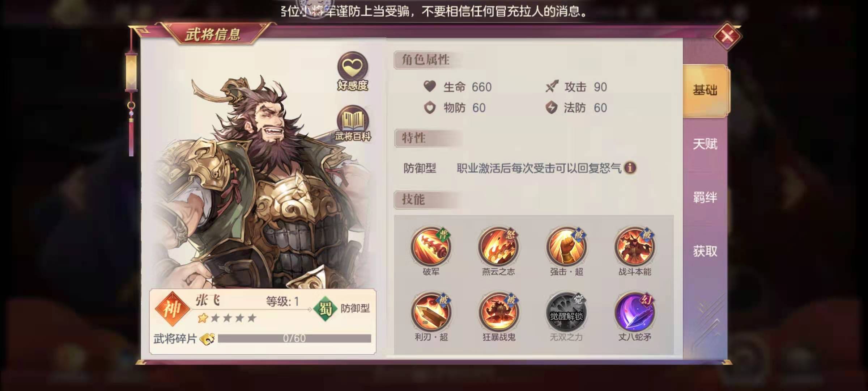Tap the 武将碎片 progress bar
The height and width of the screenshot is (391, 868).
click(x=294, y=339)
